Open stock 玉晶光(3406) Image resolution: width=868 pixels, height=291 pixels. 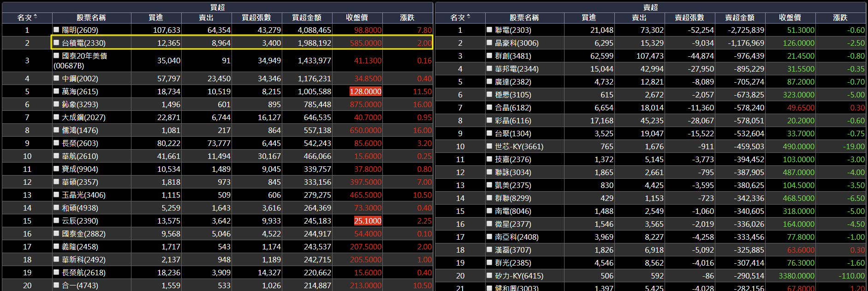coord(84,195)
